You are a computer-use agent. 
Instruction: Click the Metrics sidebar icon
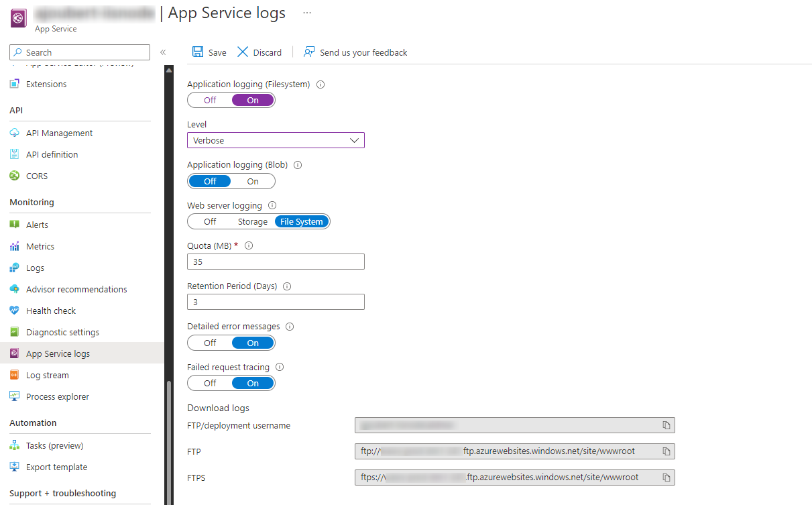tap(15, 246)
